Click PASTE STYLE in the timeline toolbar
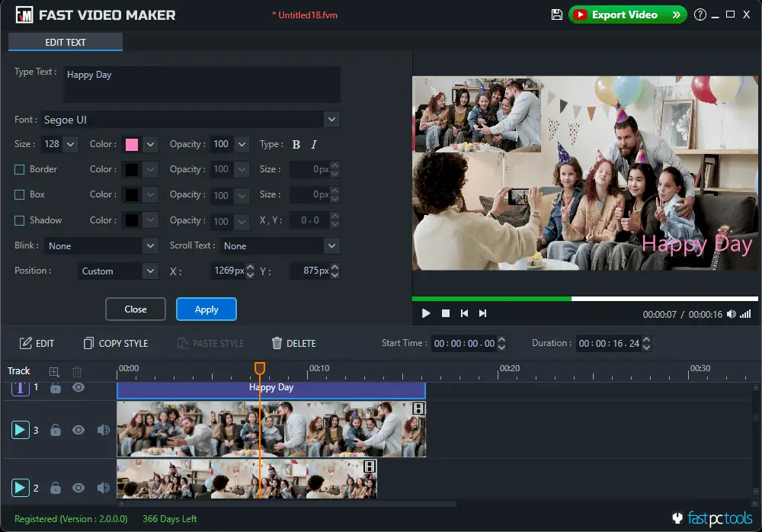 210,343
